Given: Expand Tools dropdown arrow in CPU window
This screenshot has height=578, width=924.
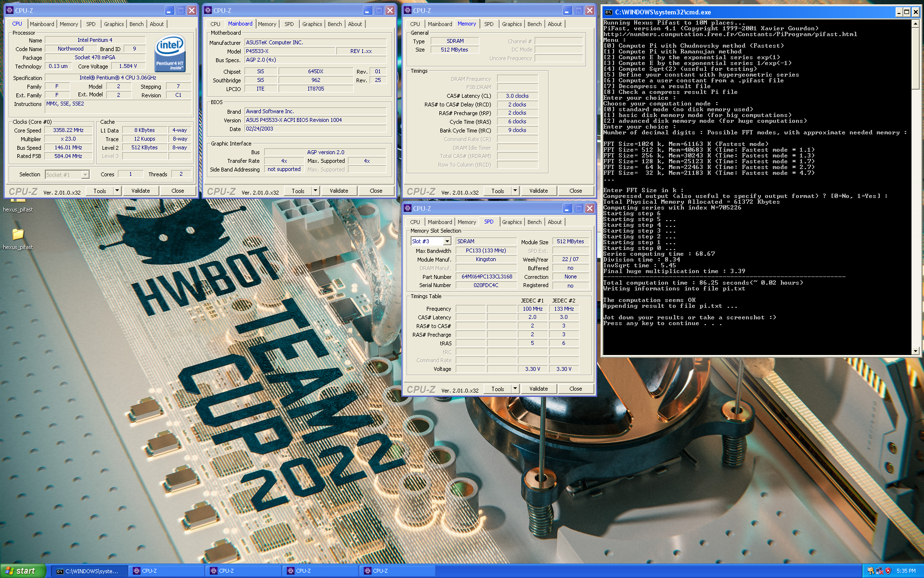Looking at the screenshot, I should pyautogui.click(x=117, y=191).
